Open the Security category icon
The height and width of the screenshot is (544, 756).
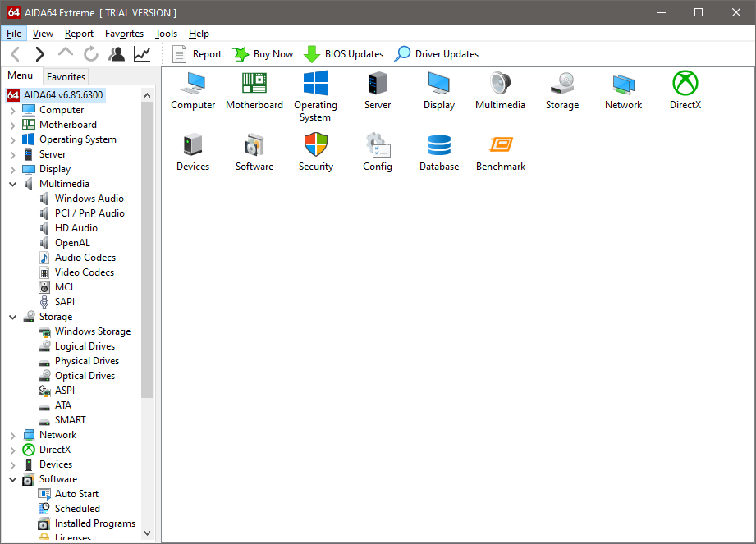(x=316, y=146)
